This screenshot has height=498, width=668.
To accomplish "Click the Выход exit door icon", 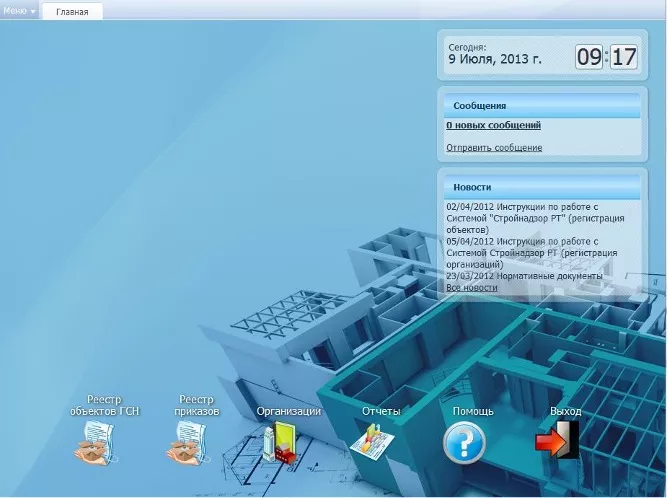I will [x=557, y=441].
